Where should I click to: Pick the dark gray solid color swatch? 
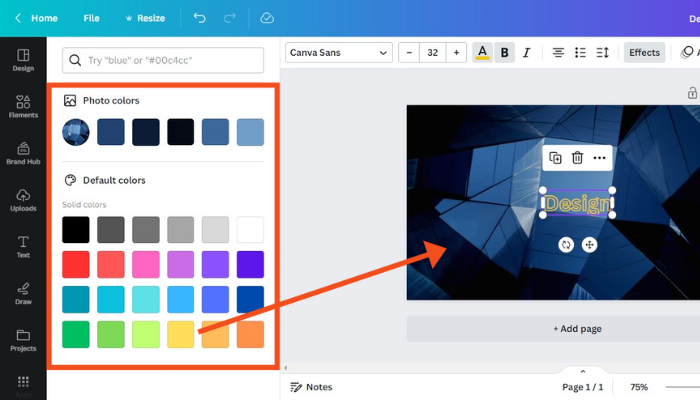[x=111, y=229]
